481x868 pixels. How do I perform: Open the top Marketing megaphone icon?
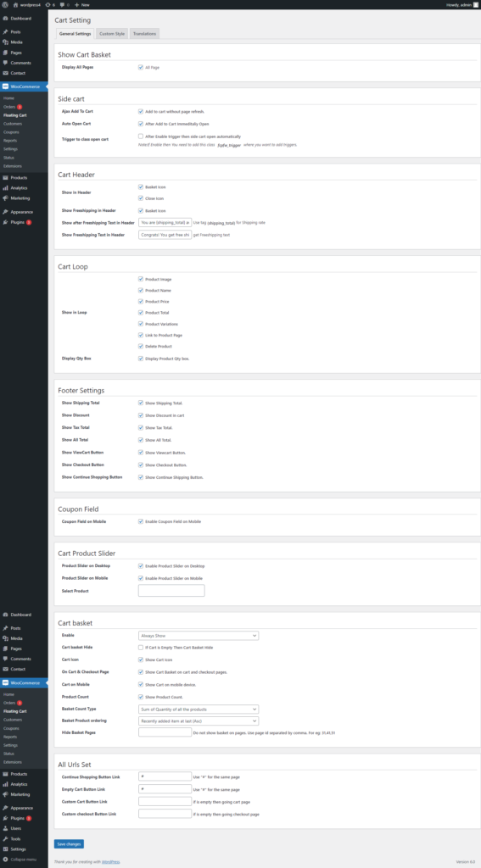6,198
